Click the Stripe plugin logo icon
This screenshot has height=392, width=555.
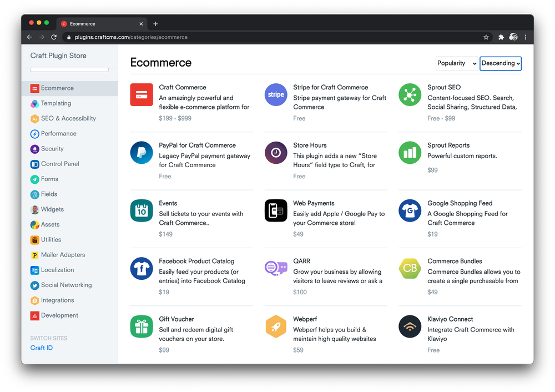pyautogui.click(x=276, y=94)
